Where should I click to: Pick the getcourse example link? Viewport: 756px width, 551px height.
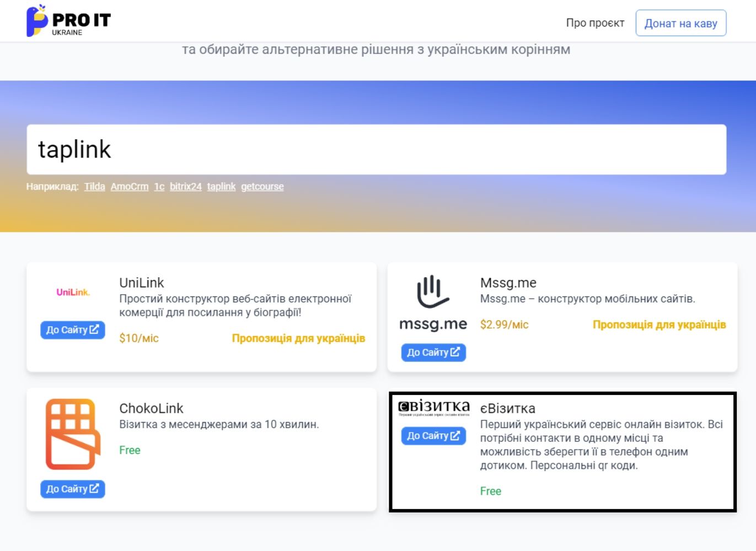(262, 187)
